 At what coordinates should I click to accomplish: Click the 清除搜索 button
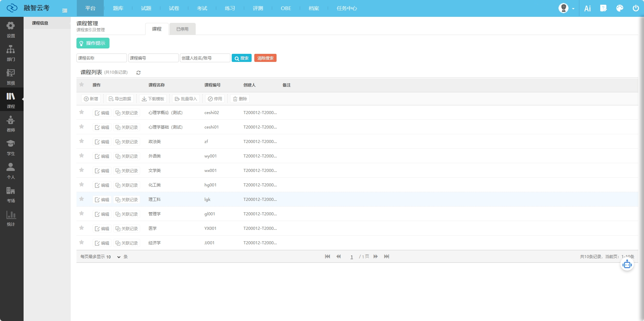[x=265, y=58]
